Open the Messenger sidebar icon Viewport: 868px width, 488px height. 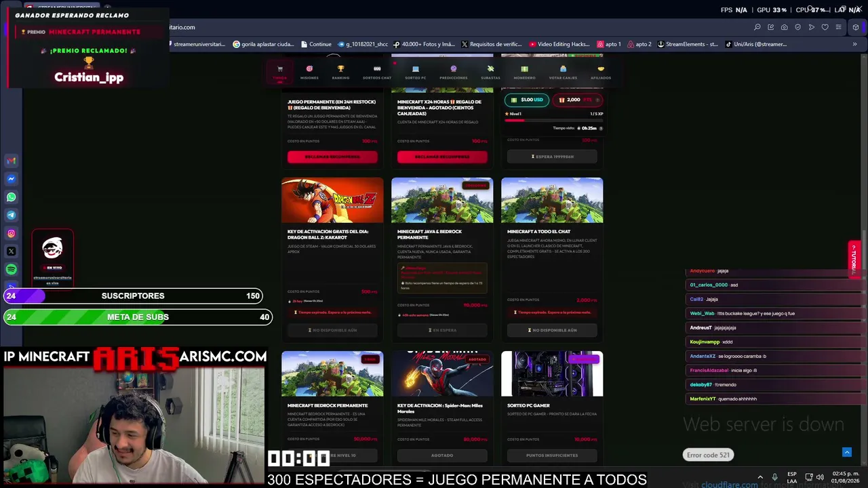pyautogui.click(x=11, y=179)
